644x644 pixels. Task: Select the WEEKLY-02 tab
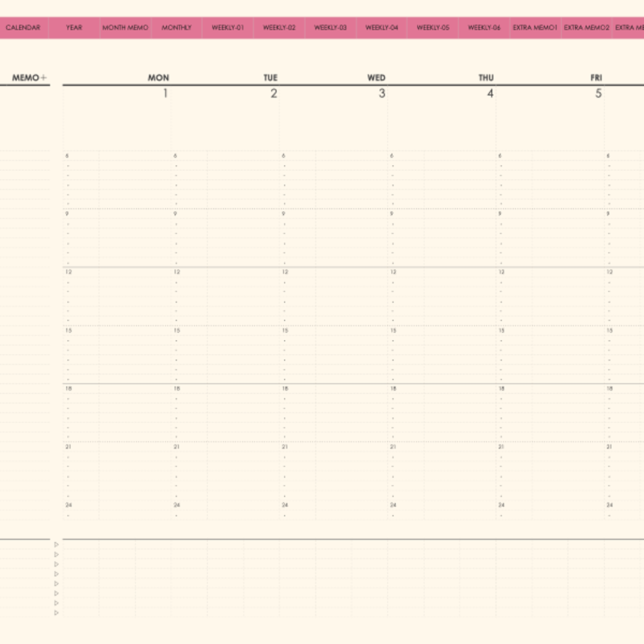[279, 27]
